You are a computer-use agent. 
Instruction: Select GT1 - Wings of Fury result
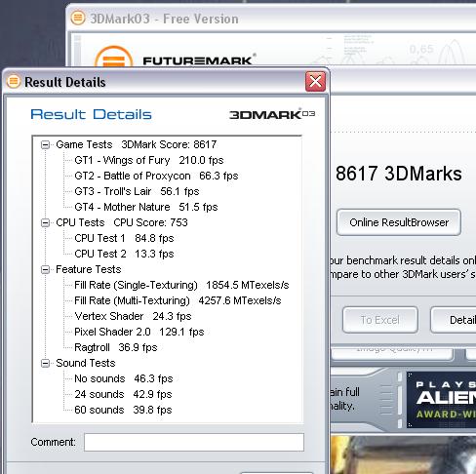[x=149, y=160]
